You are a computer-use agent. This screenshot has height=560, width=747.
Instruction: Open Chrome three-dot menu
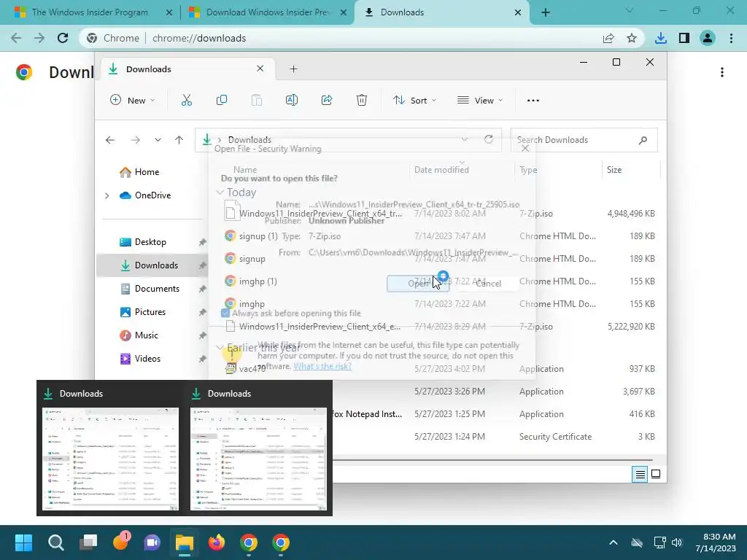[x=731, y=38]
